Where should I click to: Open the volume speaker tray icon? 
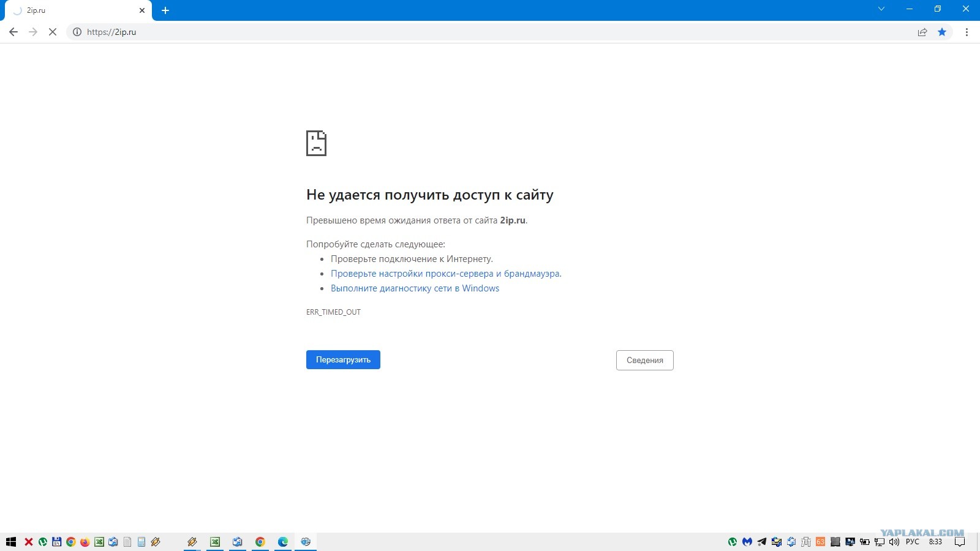[x=894, y=542]
